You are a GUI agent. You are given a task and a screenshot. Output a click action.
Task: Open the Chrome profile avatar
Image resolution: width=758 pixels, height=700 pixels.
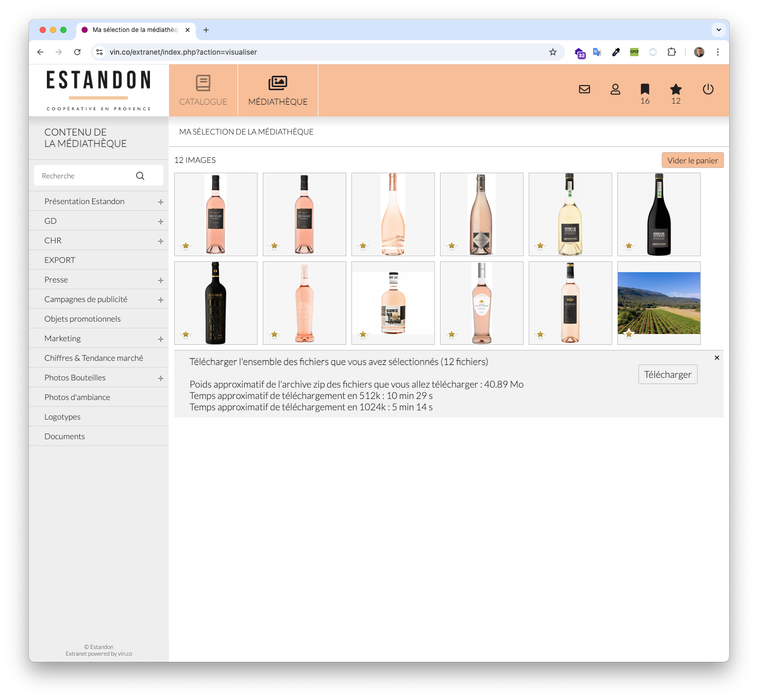point(699,52)
